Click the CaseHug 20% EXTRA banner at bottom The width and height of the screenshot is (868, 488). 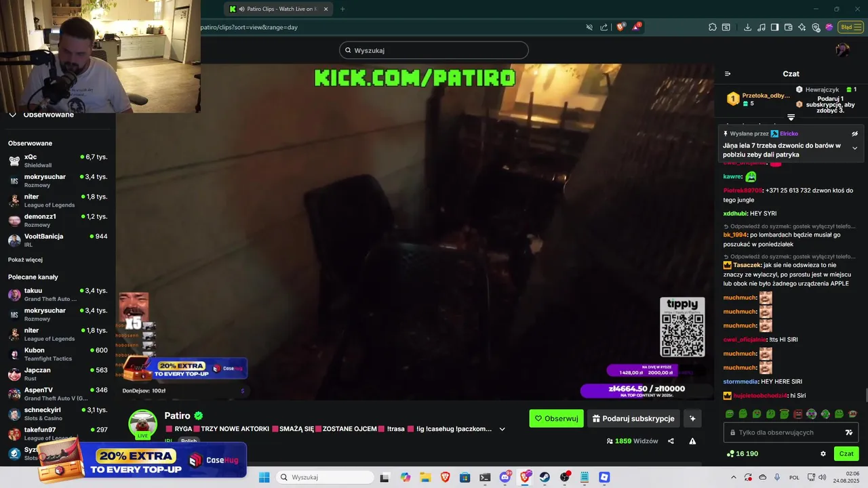pos(141,461)
